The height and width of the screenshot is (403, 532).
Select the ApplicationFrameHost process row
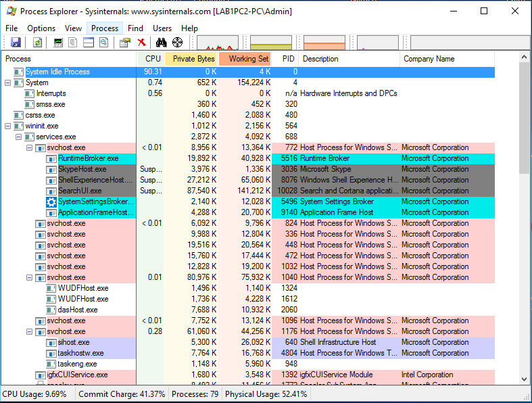click(247, 212)
